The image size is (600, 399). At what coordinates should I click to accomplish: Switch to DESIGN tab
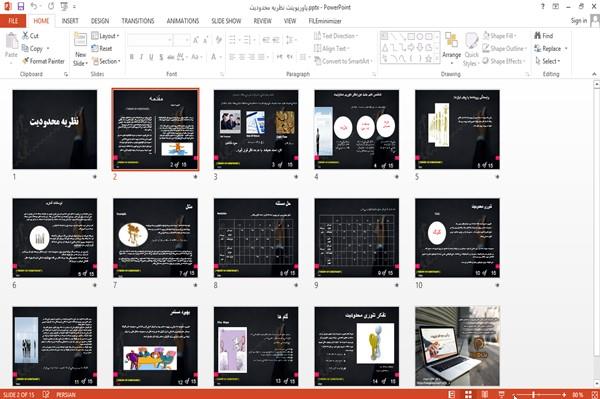tap(100, 21)
